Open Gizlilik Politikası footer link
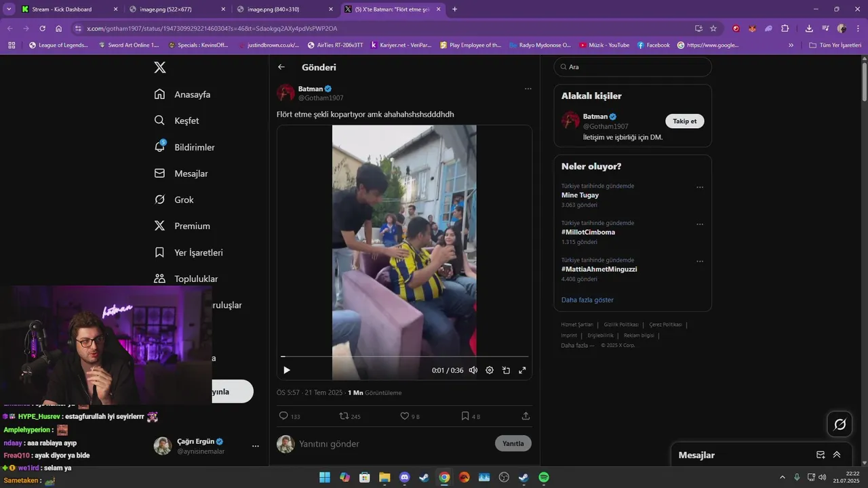This screenshot has width=868, height=488. pyautogui.click(x=621, y=325)
